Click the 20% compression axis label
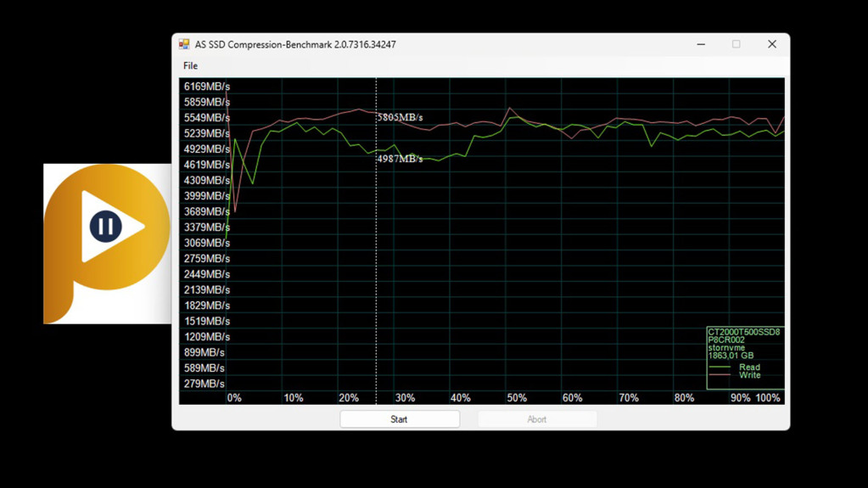This screenshot has width=868, height=488. click(349, 398)
